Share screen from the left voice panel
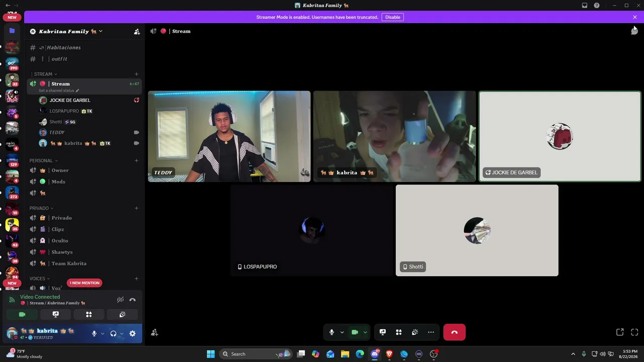 coord(55,314)
